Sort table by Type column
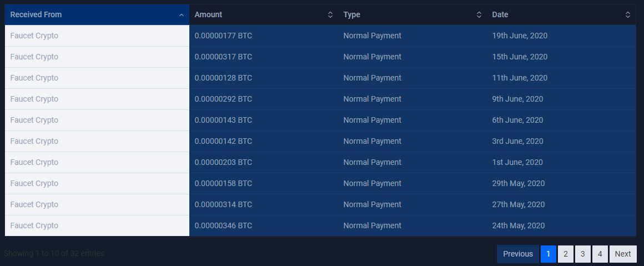 coord(412,15)
